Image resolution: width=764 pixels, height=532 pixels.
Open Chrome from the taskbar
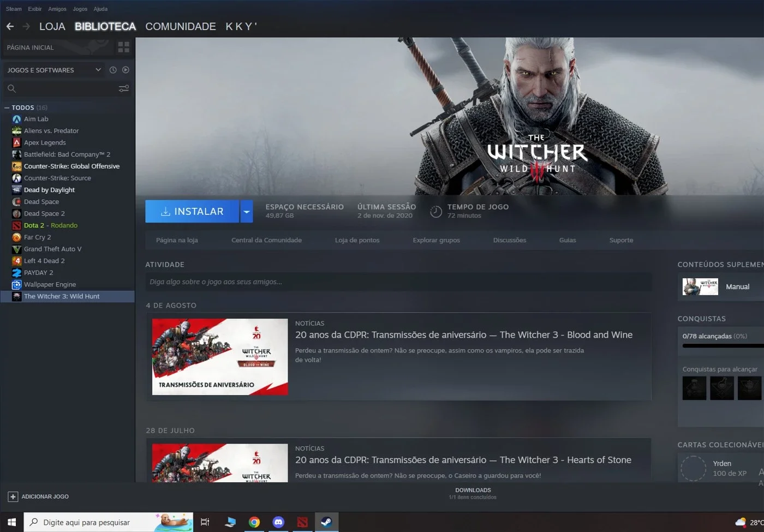(x=254, y=522)
